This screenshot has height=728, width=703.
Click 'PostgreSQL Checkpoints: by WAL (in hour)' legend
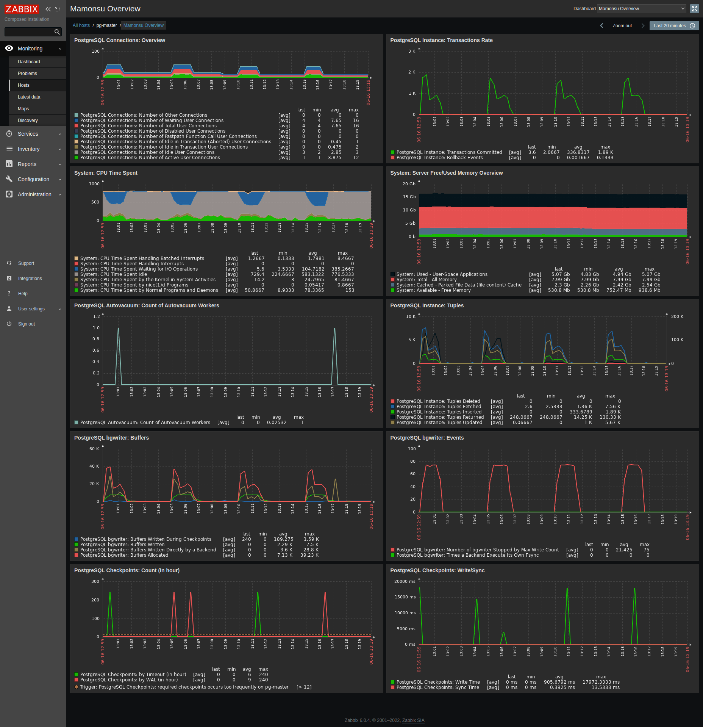click(x=129, y=680)
